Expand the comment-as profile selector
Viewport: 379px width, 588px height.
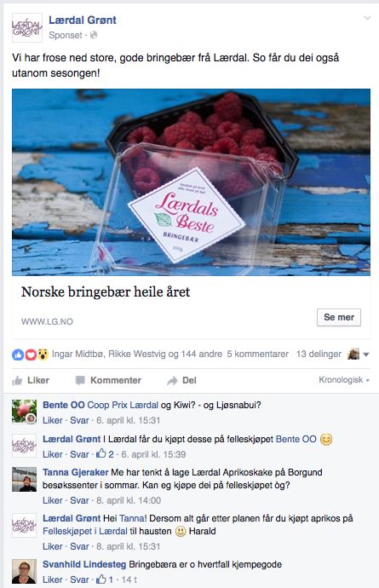coord(359,354)
